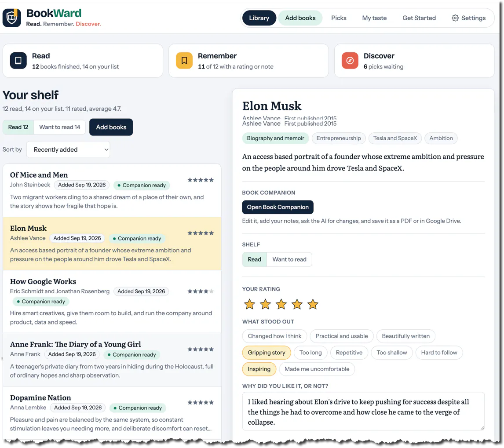
Task: Deselect the 'Inspiring' tag
Action: tap(259, 369)
